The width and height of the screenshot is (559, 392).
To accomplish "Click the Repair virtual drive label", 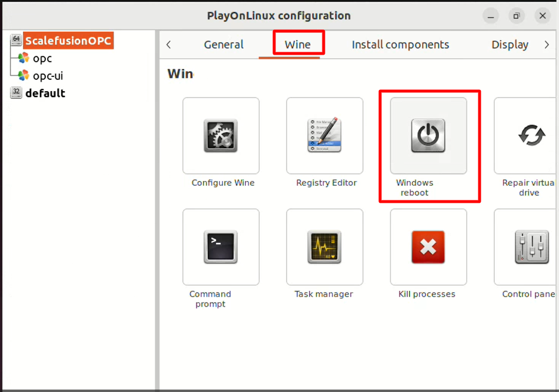I will point(529,187).
